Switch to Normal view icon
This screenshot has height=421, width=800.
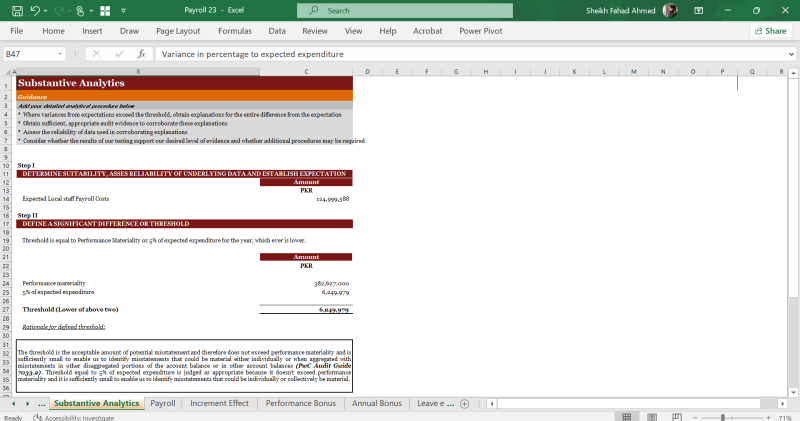627,417
